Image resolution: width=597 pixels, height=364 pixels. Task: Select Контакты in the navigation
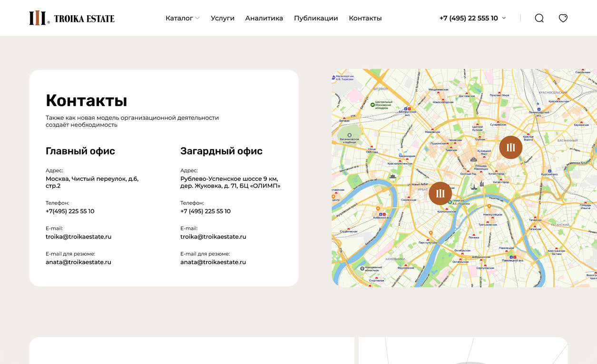pos(365,18)
